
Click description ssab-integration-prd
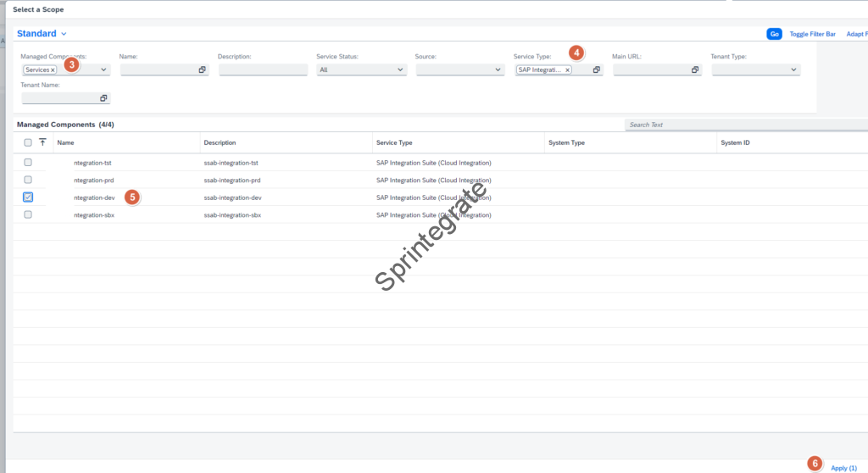[x=232, y=180]
